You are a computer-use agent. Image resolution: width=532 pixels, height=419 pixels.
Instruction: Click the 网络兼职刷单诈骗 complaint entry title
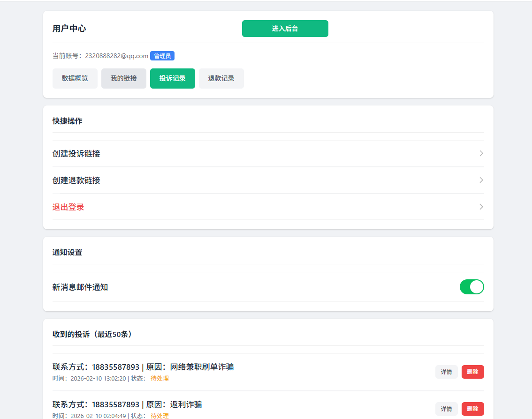[143, 367]
